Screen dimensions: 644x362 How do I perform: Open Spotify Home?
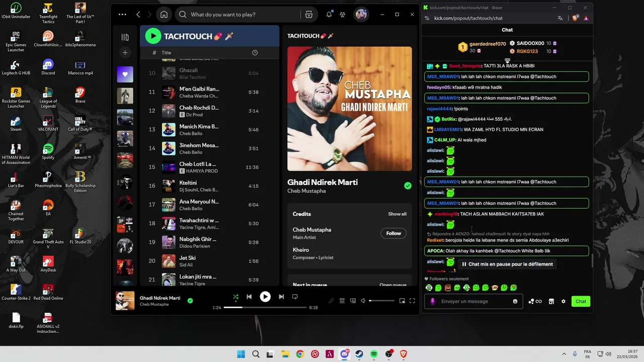tap(164, 15)
